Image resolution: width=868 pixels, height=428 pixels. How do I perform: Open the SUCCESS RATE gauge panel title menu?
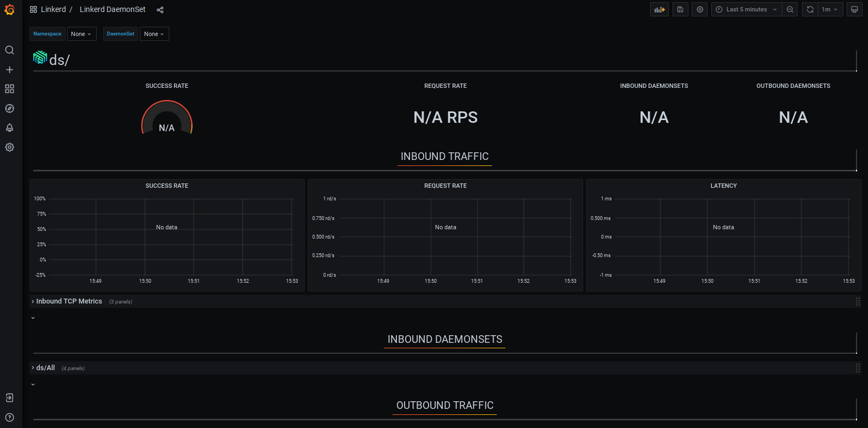(167, 86)
